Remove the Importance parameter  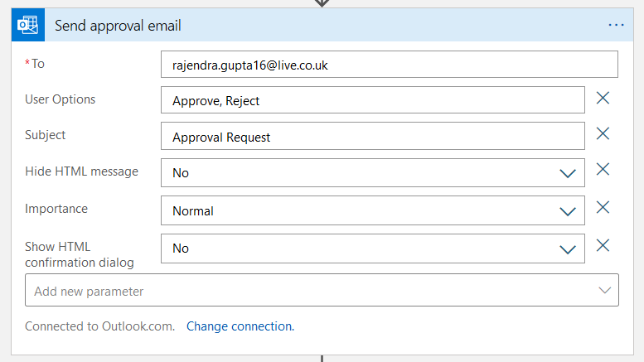(603, 208)
